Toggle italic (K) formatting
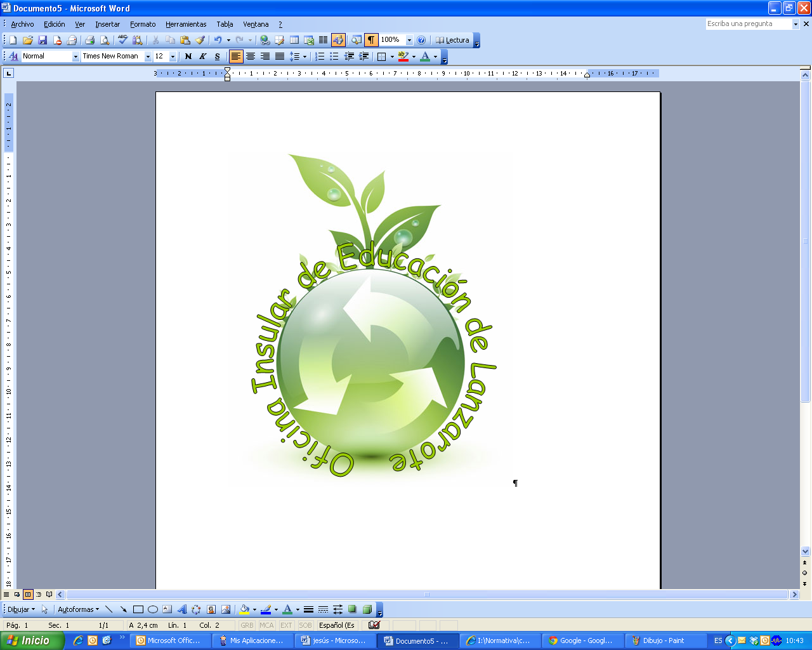Viewport: 812px width, 650px height. (202, 56)
